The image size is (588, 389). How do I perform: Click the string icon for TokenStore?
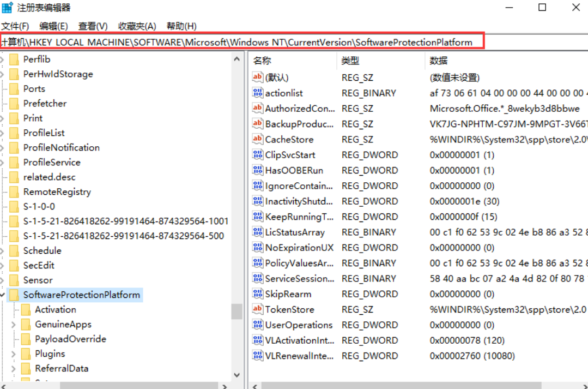258,309
